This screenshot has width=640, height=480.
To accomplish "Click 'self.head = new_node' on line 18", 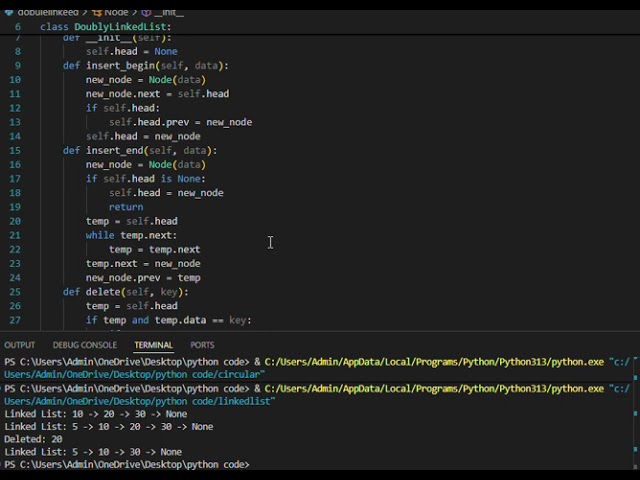I will click(x=166, y=193).
